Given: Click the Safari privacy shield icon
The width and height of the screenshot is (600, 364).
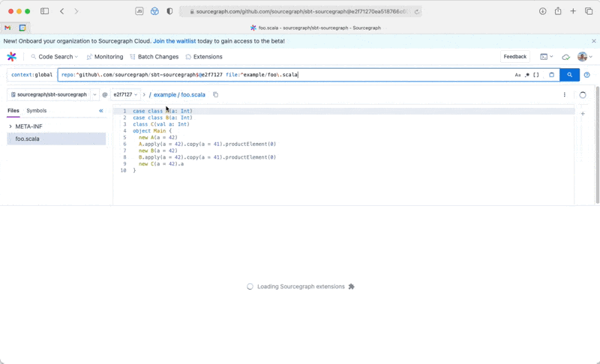Looking at the screenshot, I should point(169,11).
